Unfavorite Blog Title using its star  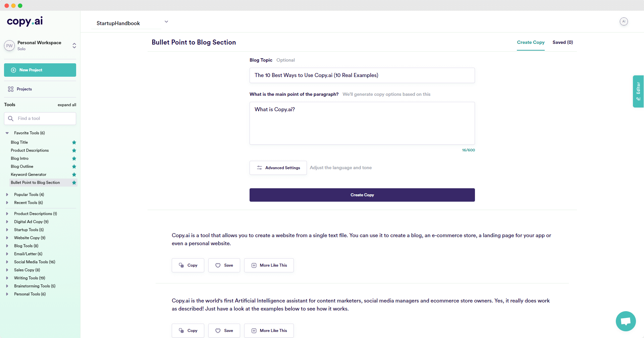tap(74, 142)
